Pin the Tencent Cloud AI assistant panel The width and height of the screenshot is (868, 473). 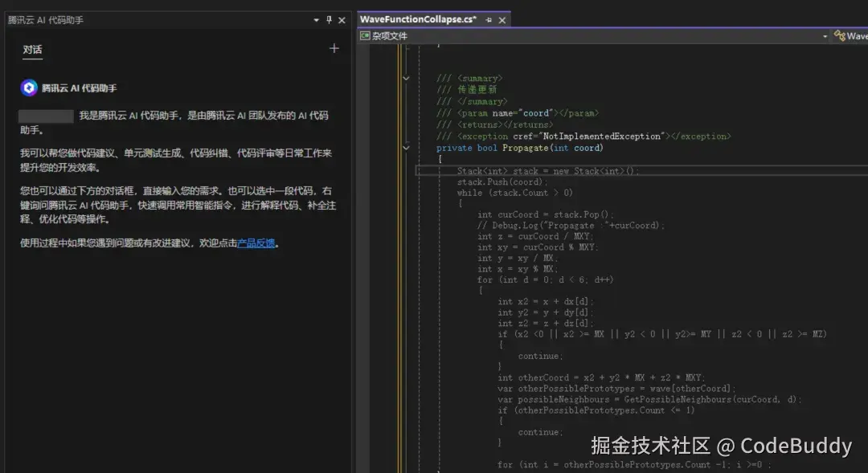pos(329,20)
